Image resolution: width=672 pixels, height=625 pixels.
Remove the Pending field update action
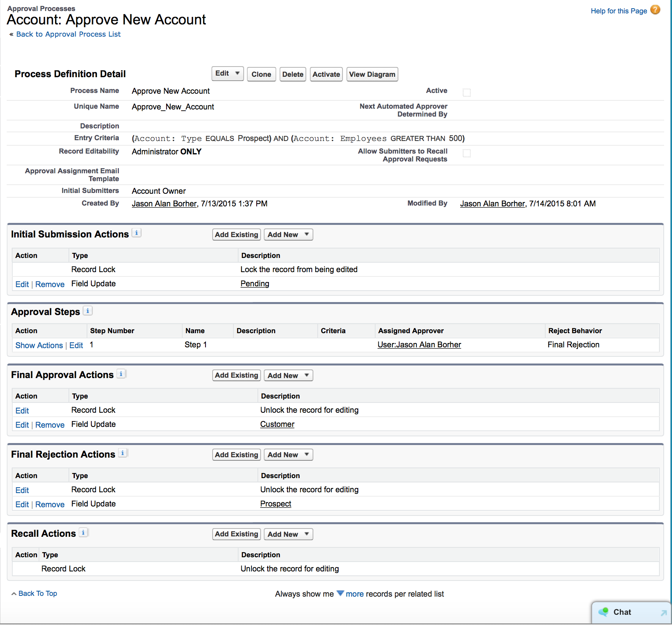point(50,284)
